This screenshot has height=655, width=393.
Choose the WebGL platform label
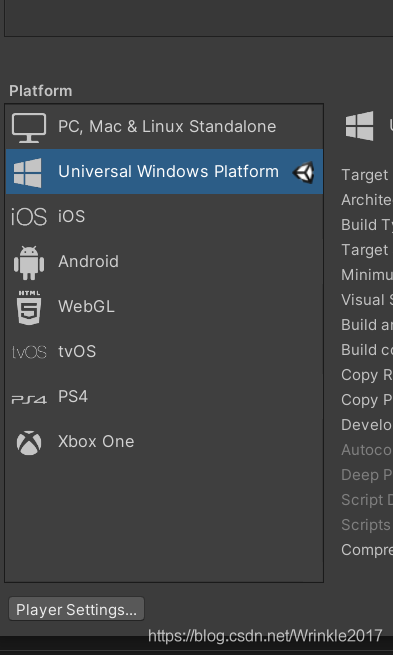86,307
